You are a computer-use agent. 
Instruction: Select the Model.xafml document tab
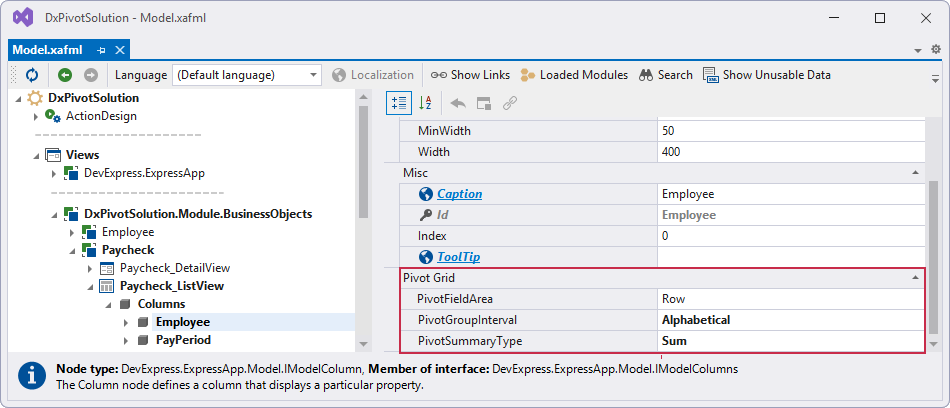click(x=47, y=50)
